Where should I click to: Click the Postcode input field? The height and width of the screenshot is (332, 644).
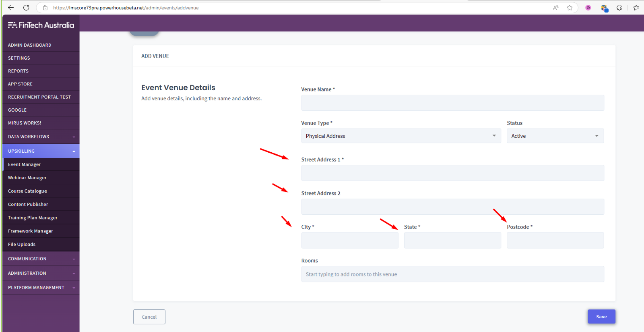pyautogui.click(x=555, y=240)
